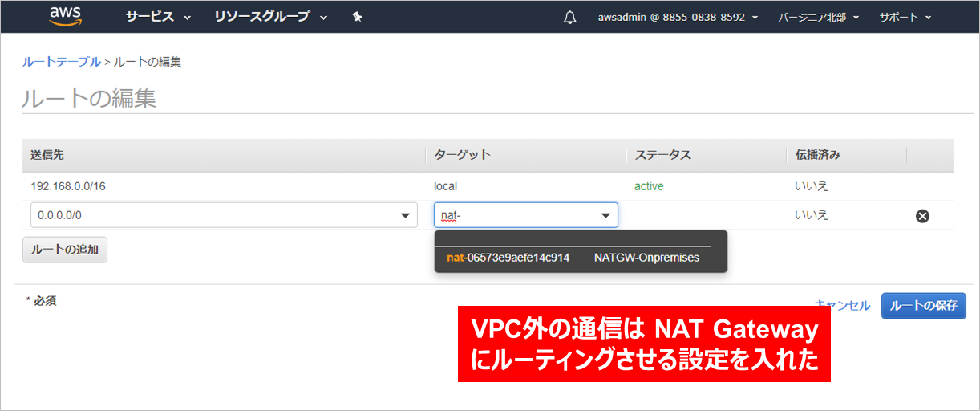Select nat-06573e9aefe14c914 NATGW-Onpremises suggestion

click(573, 258)
